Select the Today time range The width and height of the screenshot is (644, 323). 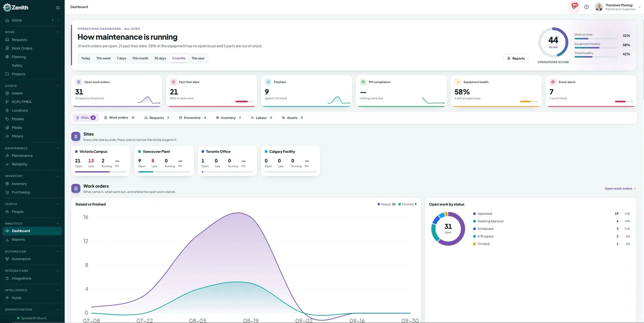click(x=86, y=58)
